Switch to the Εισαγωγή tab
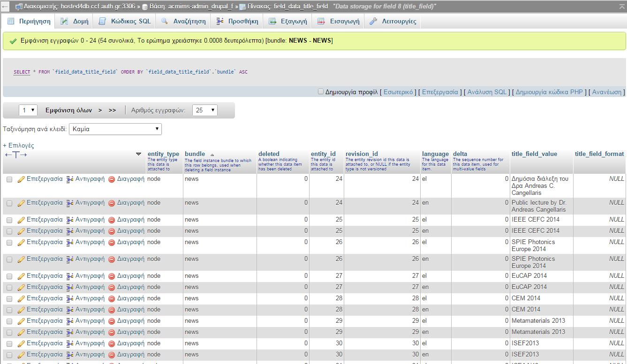Screen dimensions: 627x364 339,22
